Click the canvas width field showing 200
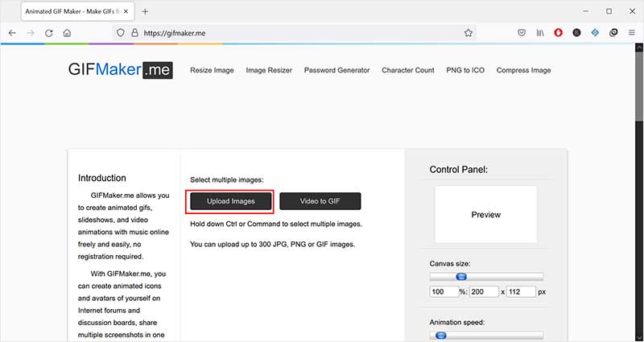This screenshot has width=644, height=342. 484,292
